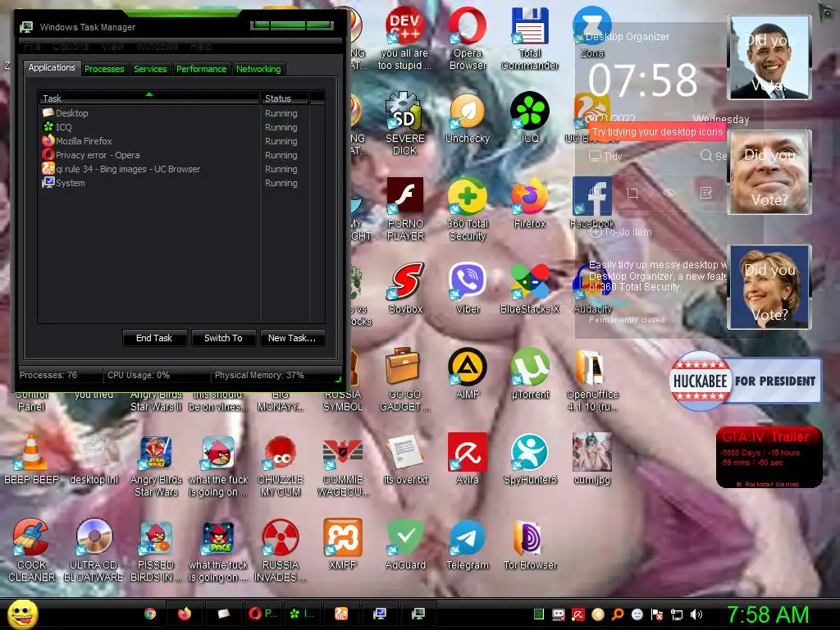Select the Tor Browser desktop icon
This screenshot has width=840, height=630.
530,544
